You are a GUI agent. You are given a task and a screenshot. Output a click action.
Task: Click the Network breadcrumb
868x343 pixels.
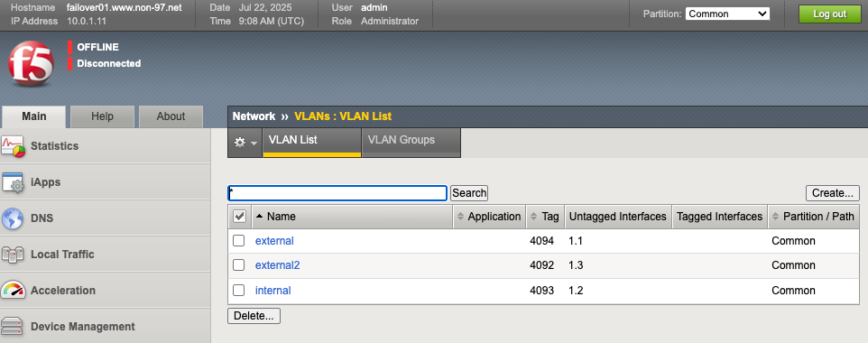point(254,116)
